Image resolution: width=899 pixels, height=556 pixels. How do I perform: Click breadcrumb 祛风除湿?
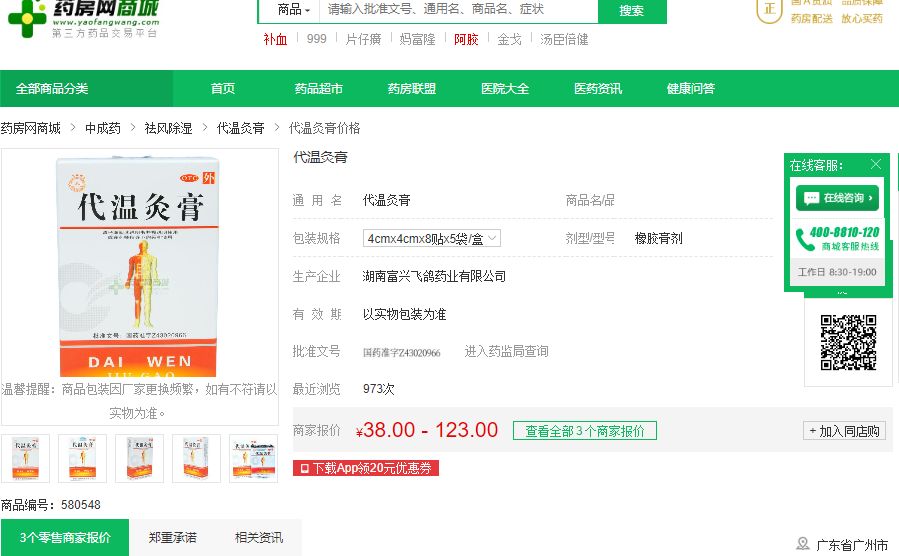click(x=168, y=128)
